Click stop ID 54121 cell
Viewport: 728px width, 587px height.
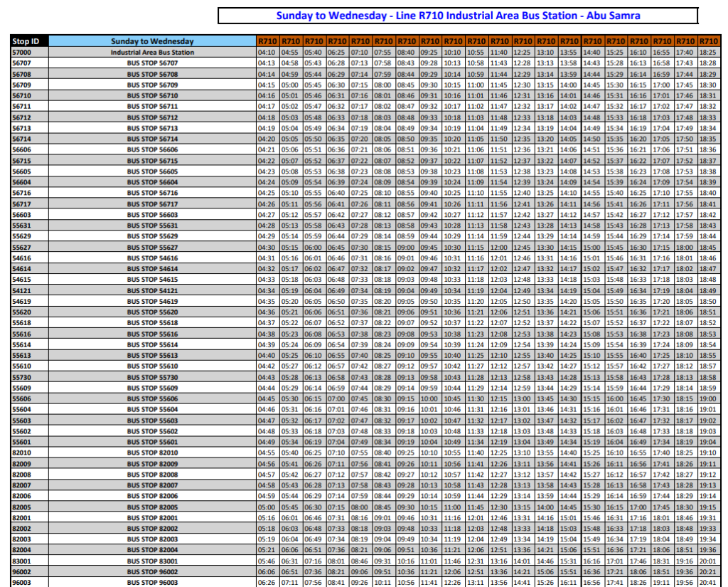coord(21,290)
